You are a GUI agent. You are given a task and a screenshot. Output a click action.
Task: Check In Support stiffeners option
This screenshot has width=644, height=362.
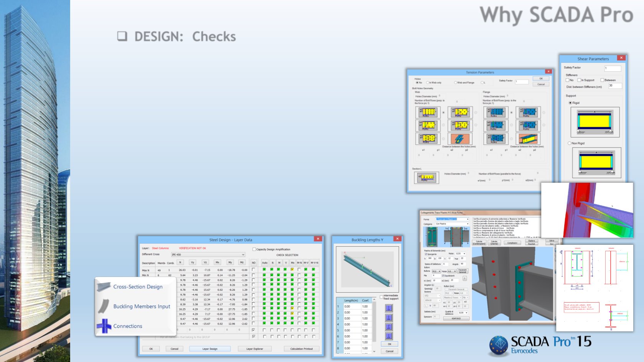[x=579, y=80]
